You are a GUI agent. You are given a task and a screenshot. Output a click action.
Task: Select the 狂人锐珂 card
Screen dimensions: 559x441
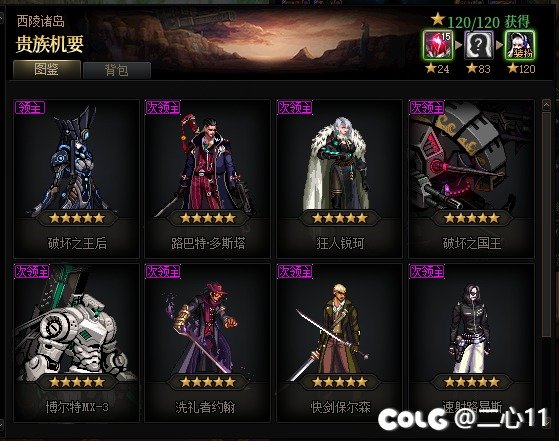click(x=339, y=179)
